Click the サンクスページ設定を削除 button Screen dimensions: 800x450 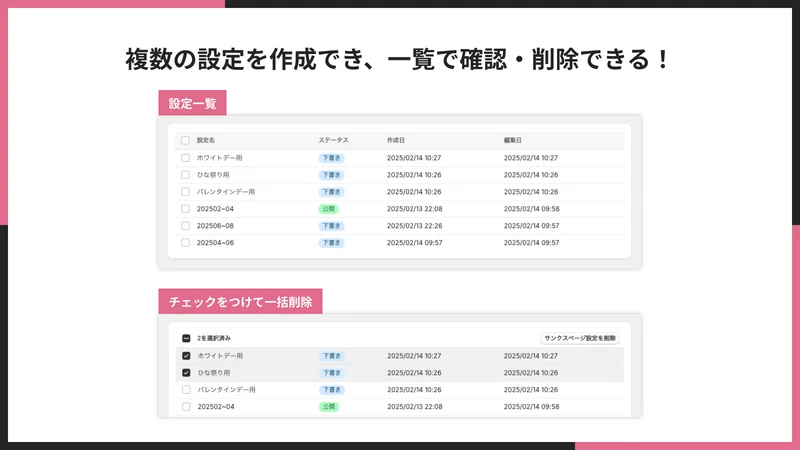point(580,338)
